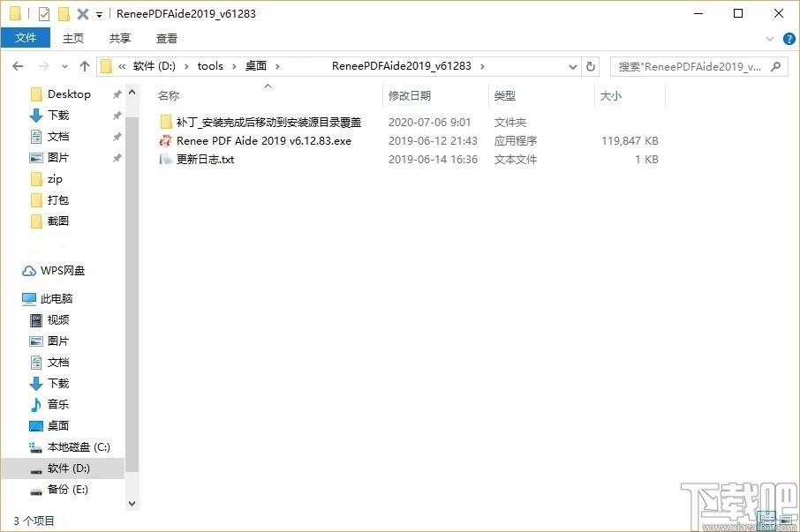Click the 视频 film icon
800x532 pixels.
(35, 320)
